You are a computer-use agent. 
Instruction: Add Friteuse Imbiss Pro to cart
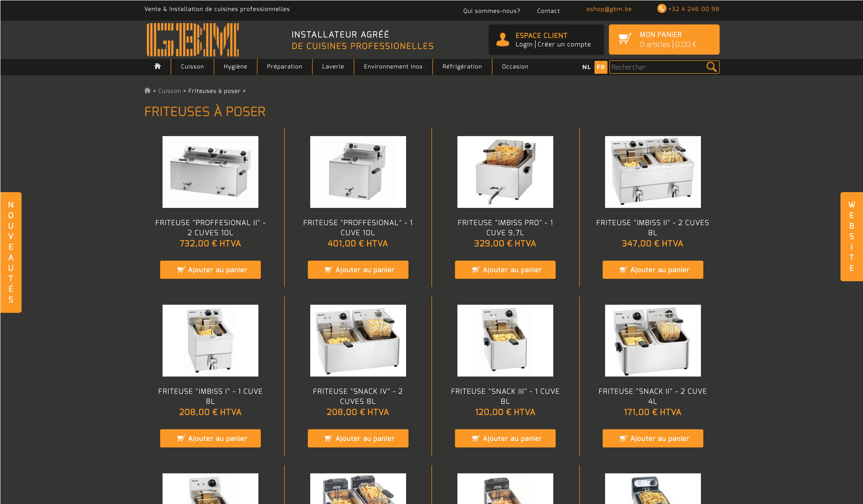(505, 270)
